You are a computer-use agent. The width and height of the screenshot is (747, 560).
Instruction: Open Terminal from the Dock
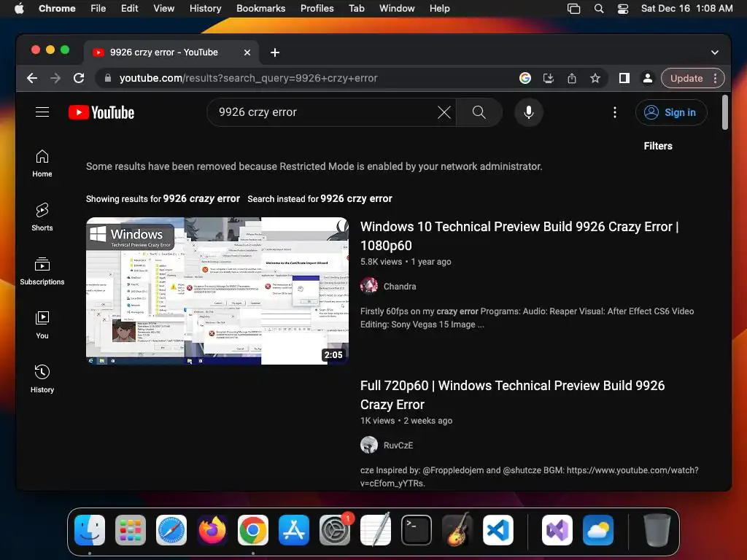pyautogui.click(x=417, y=530)
